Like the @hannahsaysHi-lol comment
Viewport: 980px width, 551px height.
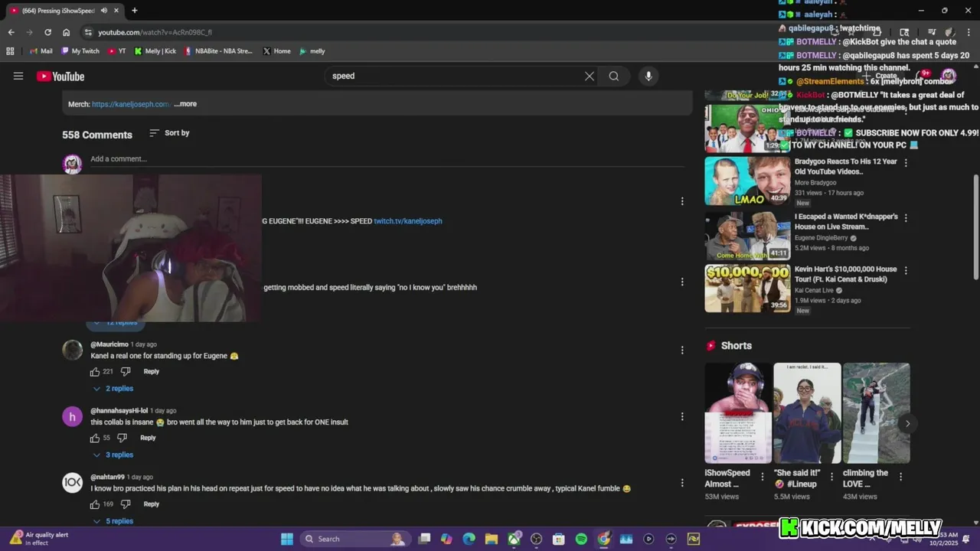click(x=95, y=439)
